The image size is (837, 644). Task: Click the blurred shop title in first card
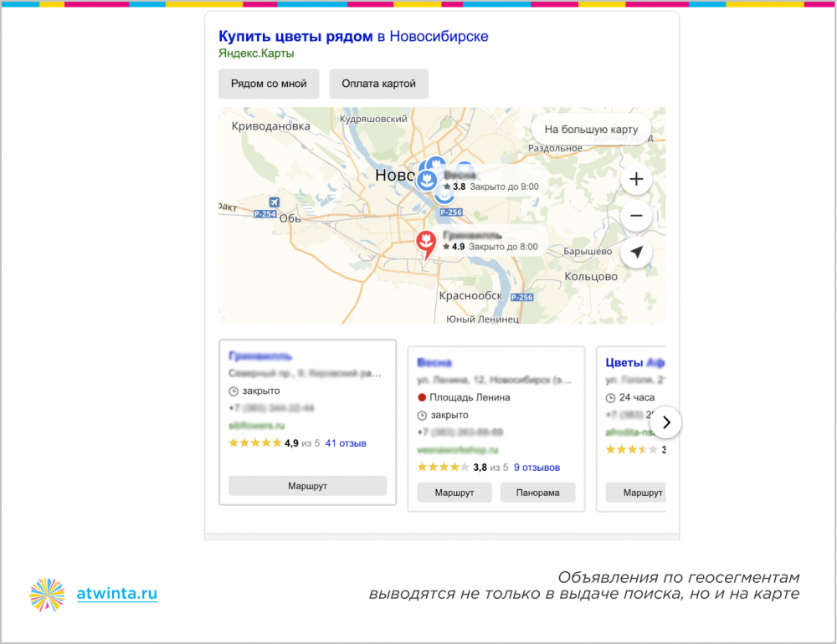260,356
